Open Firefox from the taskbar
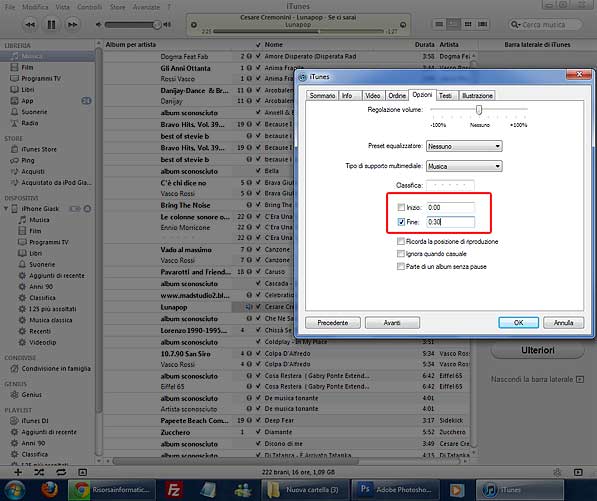This screenshot has width=597, height=501. coord(49,490)
